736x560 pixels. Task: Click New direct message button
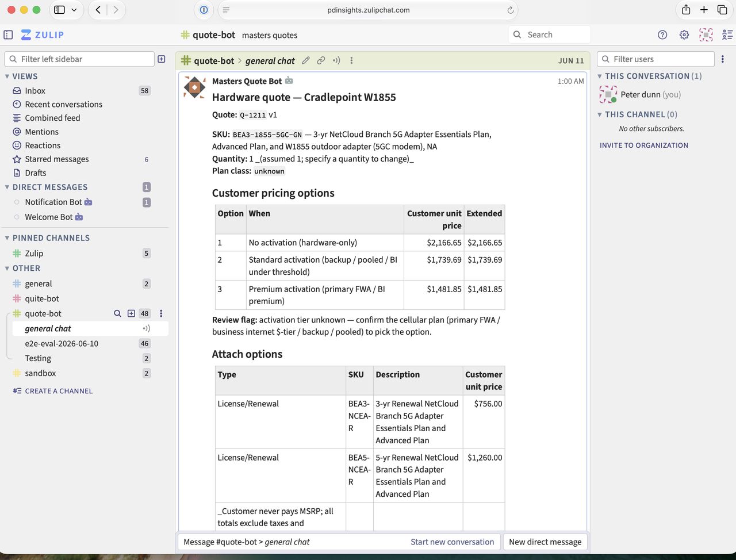coord(545,542)
